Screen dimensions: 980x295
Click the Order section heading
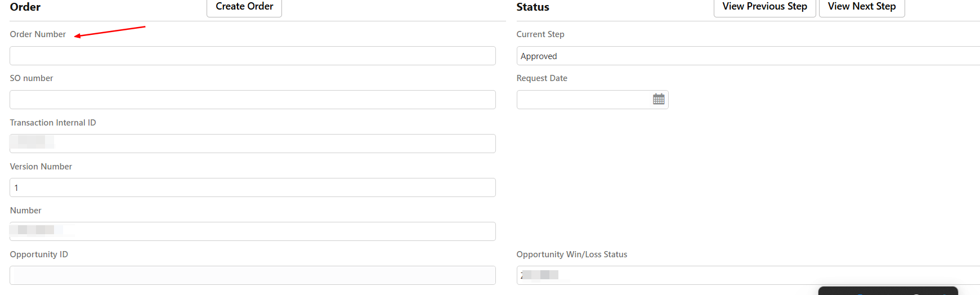[25, 7]
